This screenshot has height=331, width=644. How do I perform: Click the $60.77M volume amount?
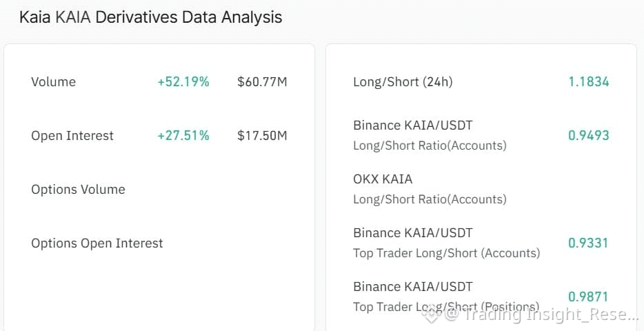pyautogui.click(x=262, y=81)
